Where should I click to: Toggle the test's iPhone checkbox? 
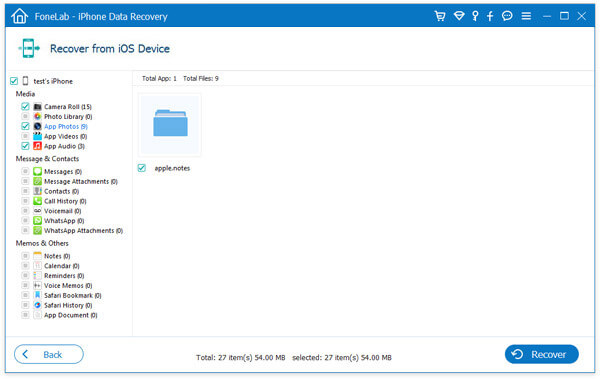coord(14,81)
